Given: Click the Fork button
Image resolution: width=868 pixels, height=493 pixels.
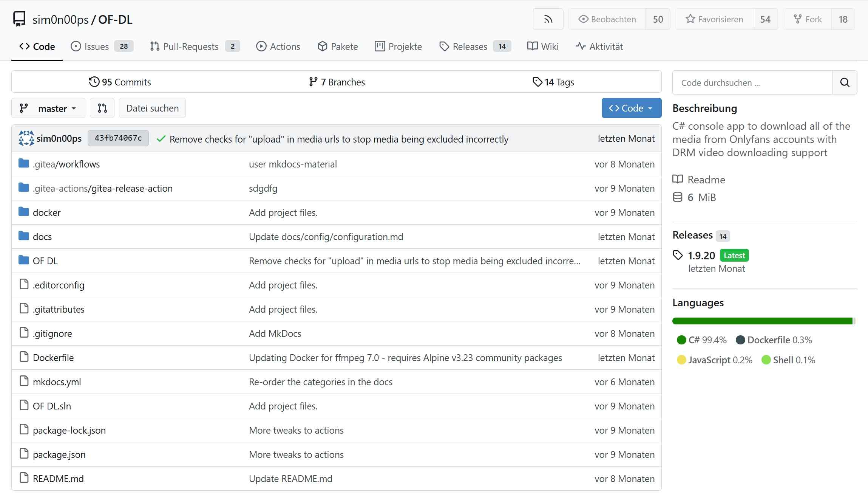Looking at the screenshot, I should (x=808, y=19).
